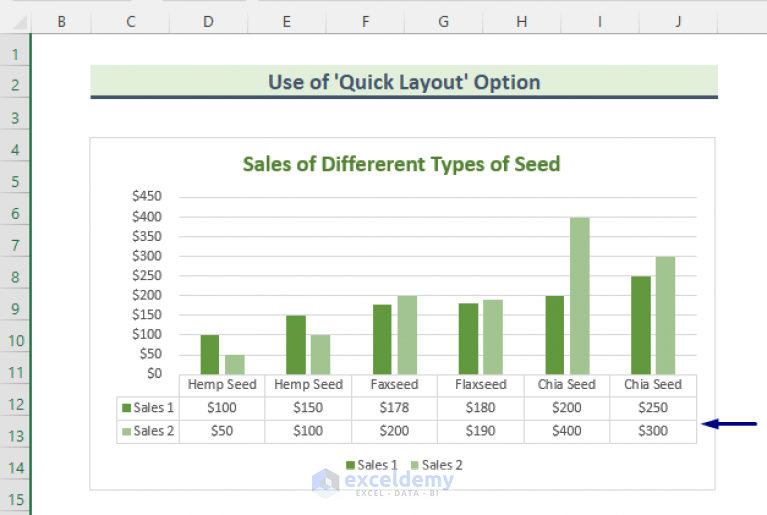Click the $150 value in Sales 1 row
Image resolution: width=767 pixels, height=515 pixels.
click(x=308, y=407)
